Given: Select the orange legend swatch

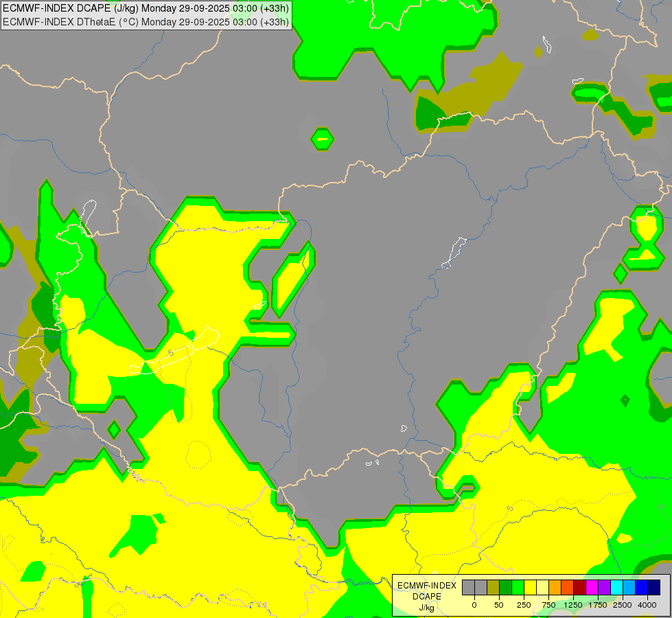Looking at the screenshot, I should [555, 587].
